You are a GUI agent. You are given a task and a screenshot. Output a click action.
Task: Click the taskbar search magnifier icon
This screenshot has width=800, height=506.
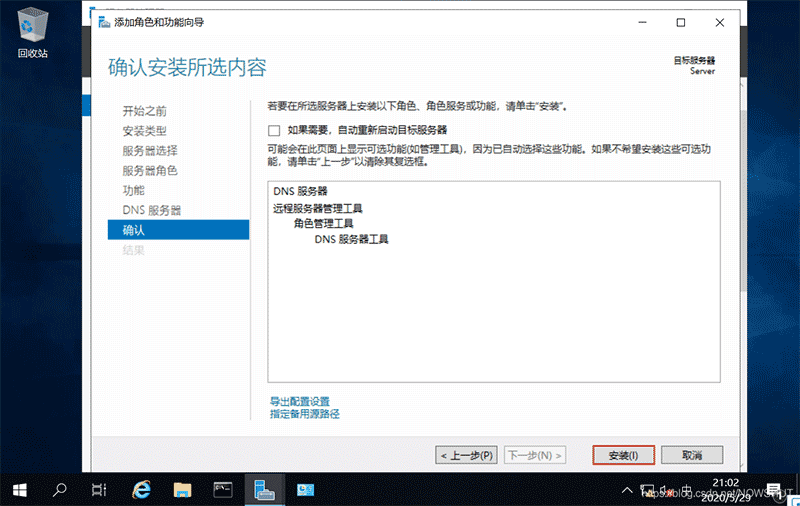coord(59,489)
